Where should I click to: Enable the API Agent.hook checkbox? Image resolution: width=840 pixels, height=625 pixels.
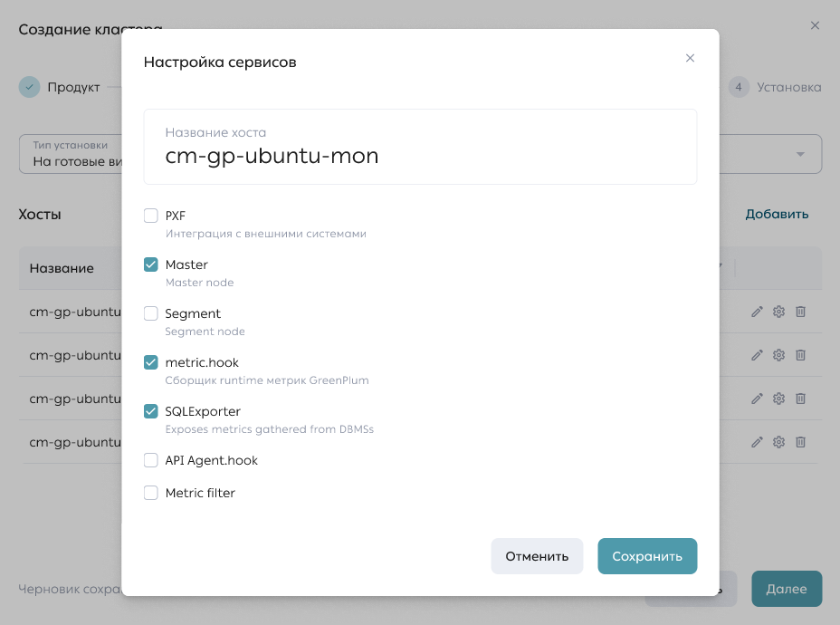[x=151, y=460]
